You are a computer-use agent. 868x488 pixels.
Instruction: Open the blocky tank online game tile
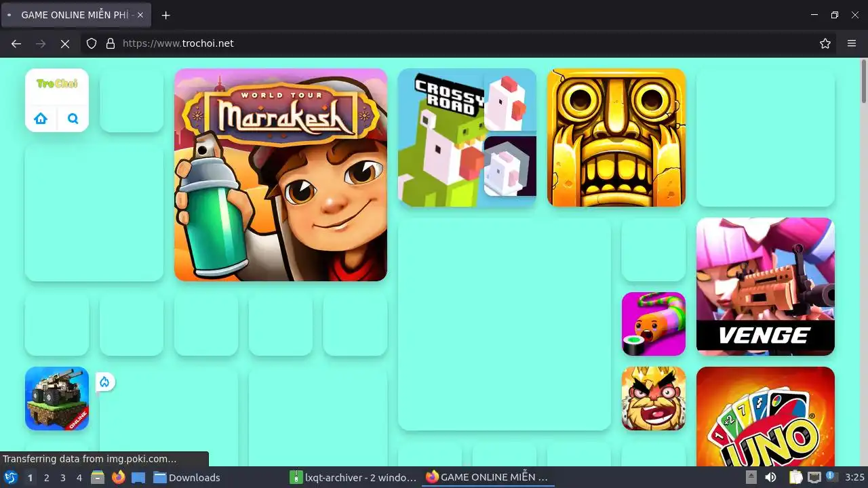(57, 399)
